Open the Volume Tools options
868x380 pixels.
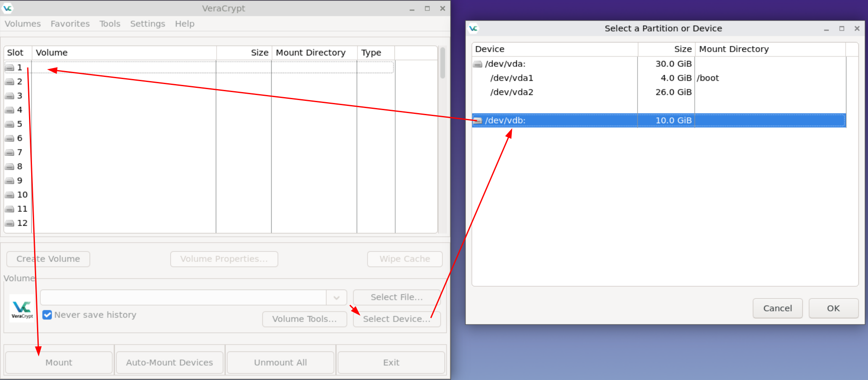(304, 319)
